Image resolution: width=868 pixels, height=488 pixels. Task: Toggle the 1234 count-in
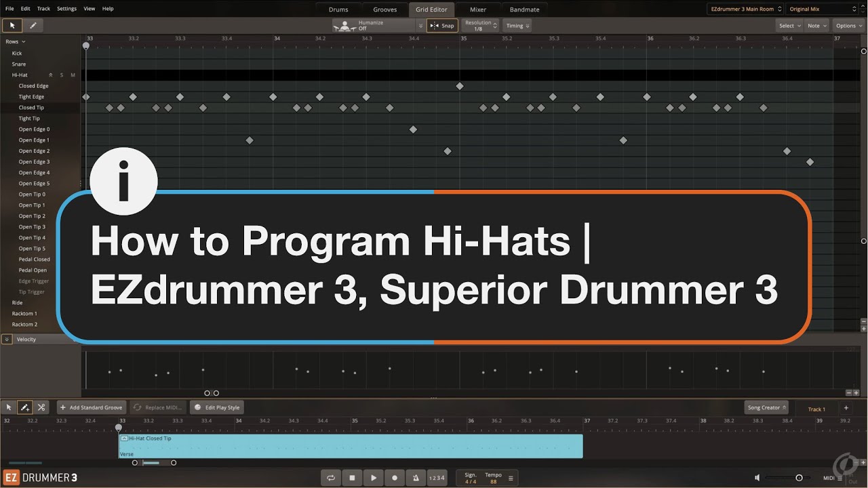437,478
